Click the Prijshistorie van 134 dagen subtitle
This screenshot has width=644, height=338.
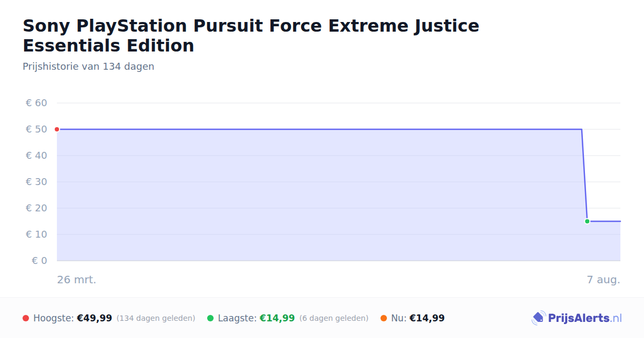(x=89, y=67)
